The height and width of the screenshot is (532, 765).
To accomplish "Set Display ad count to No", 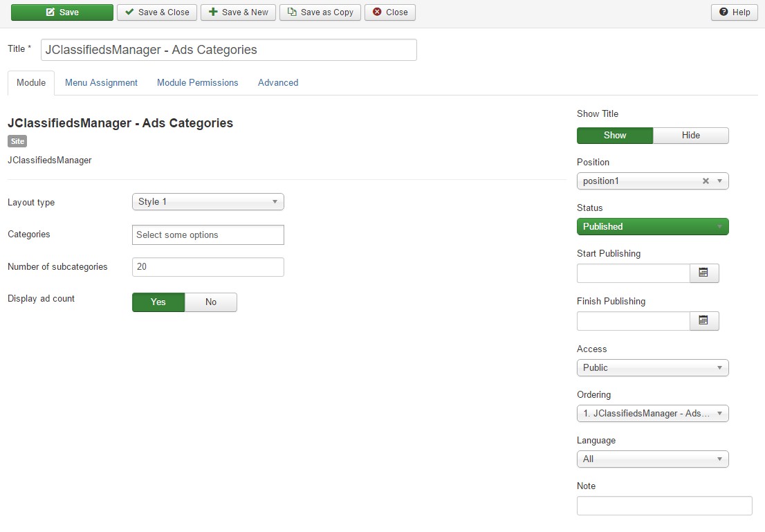I will pos(211,302).
